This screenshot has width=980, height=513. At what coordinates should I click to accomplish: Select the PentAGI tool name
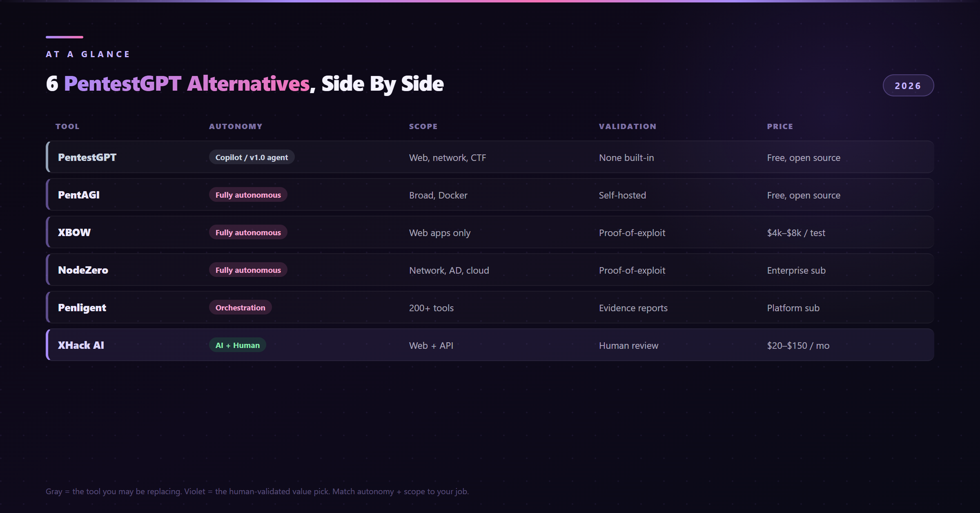(x=79, y=195)
